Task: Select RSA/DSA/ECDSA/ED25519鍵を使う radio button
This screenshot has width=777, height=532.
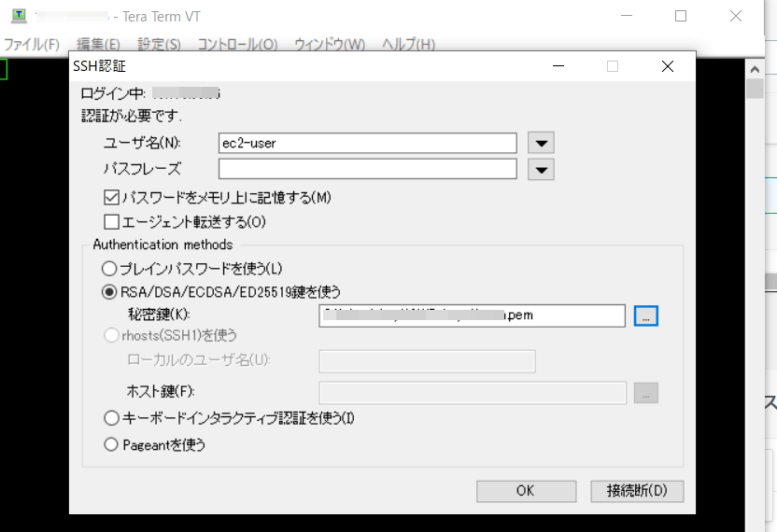Action: (109, 292)
